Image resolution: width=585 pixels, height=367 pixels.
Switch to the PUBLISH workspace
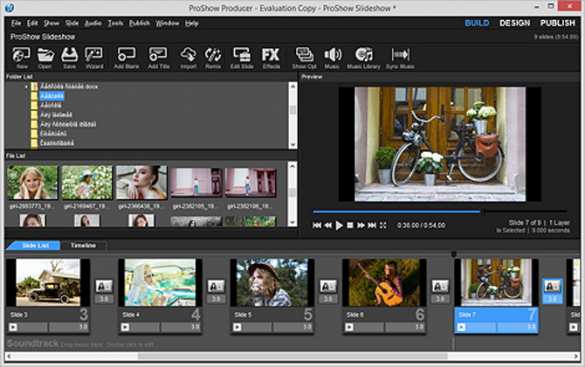click(x=558, y=23)
